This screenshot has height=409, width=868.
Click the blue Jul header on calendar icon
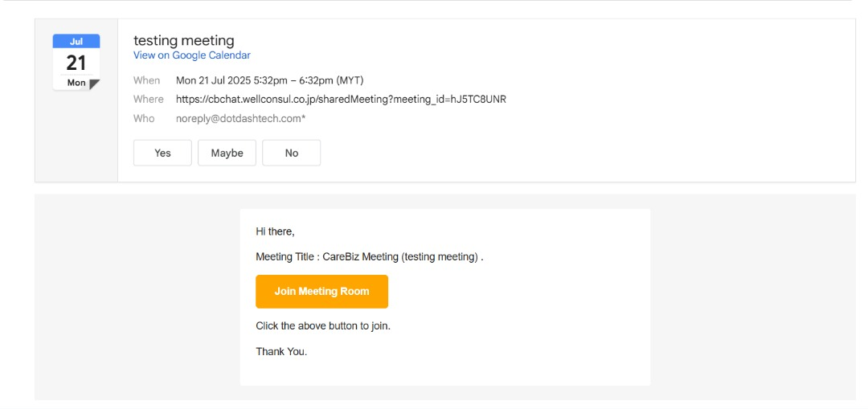(76, 41)
